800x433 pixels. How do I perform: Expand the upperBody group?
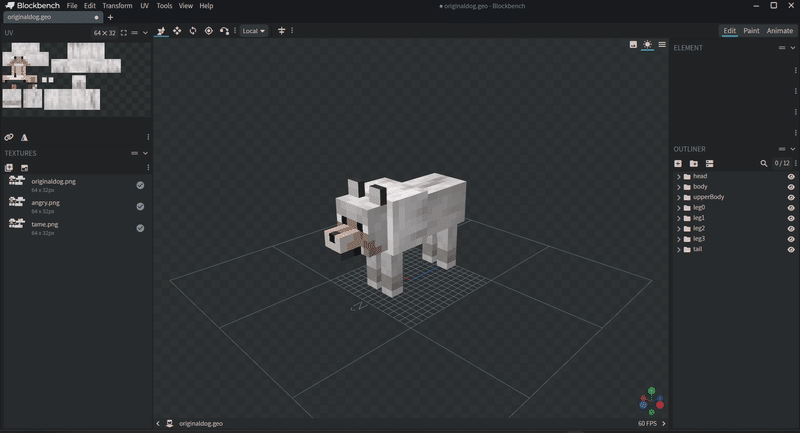point(679,197)
